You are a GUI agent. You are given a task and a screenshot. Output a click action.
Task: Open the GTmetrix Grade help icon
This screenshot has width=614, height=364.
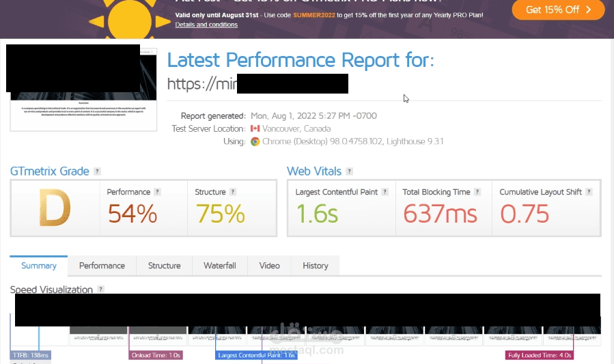click(x=97, y=171)
